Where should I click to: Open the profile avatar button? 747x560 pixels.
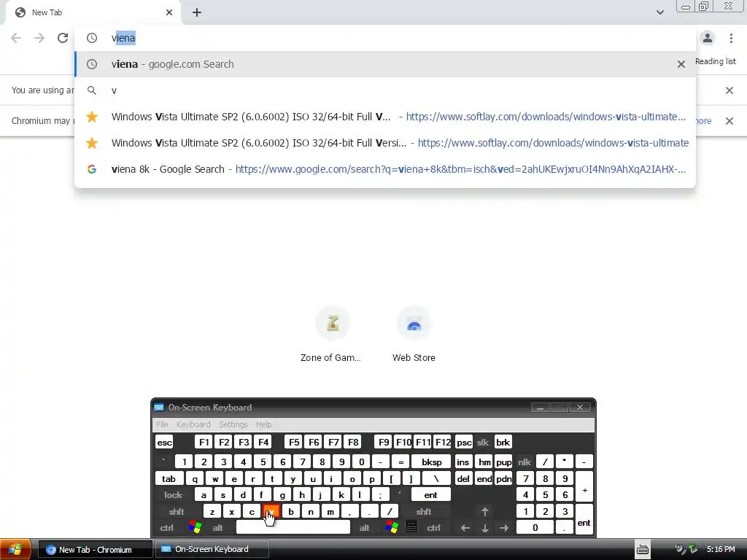point(708,38)
